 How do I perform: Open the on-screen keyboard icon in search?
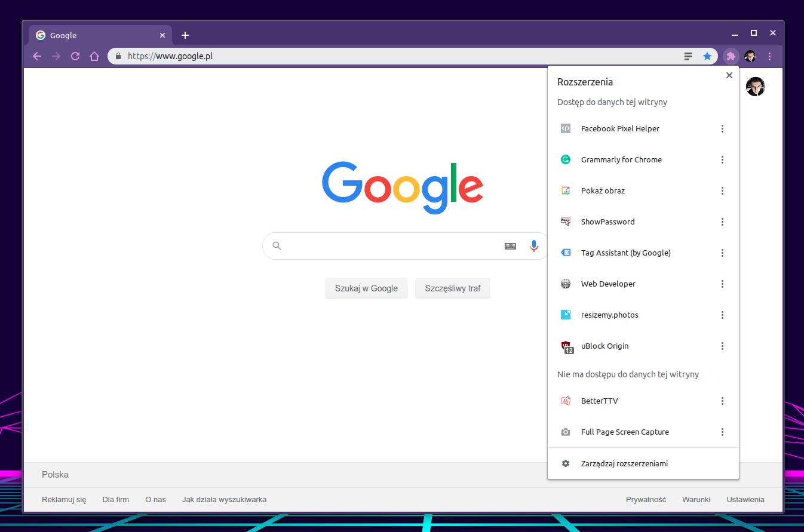coord(510,246)
